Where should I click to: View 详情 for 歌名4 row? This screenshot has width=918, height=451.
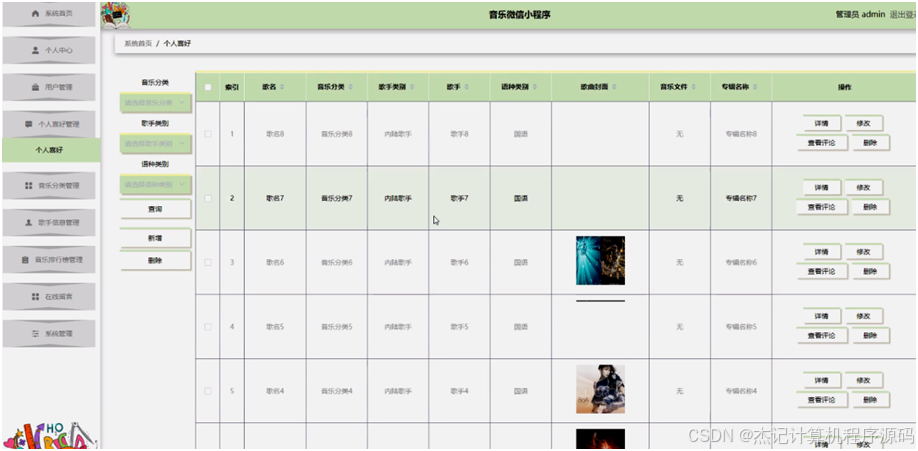[822, 381]
